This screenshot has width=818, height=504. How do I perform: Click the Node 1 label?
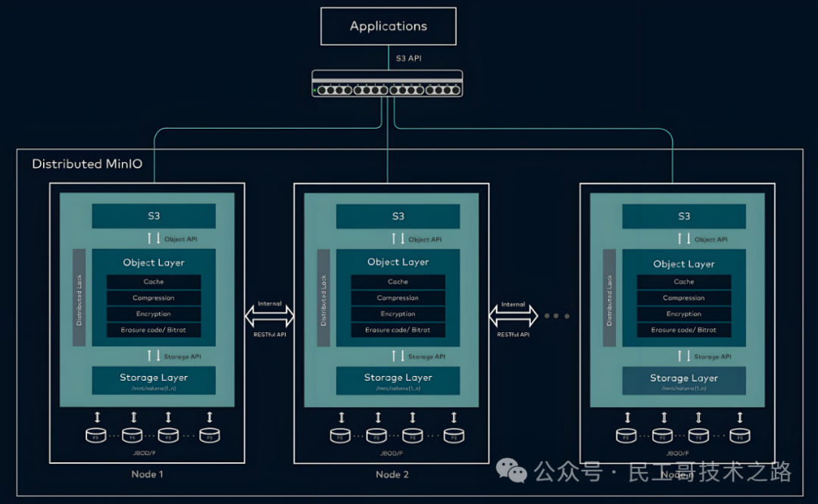tap(147, 474)
